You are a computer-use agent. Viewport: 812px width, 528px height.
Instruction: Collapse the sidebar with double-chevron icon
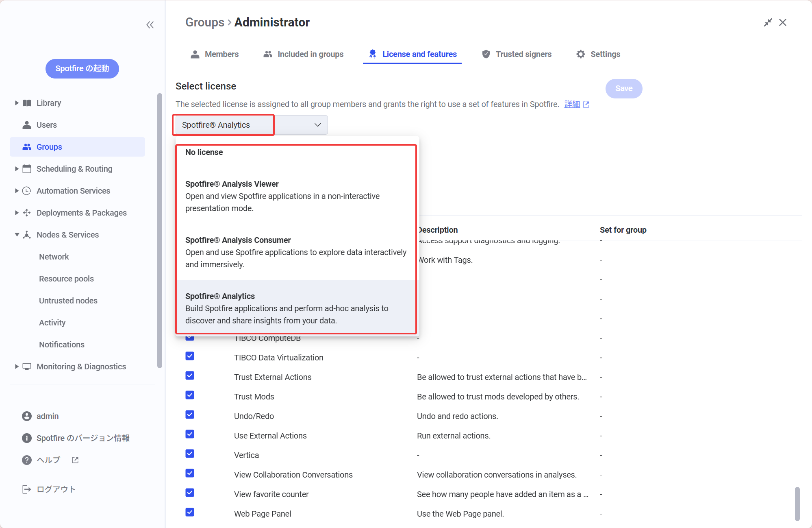coord(150,25)
